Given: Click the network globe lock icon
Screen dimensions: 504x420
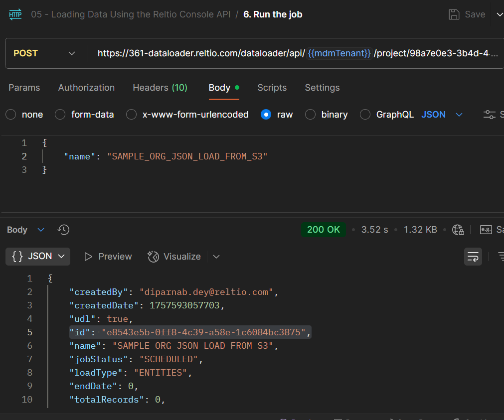Looking at the screenshot, I should [458, 230].
